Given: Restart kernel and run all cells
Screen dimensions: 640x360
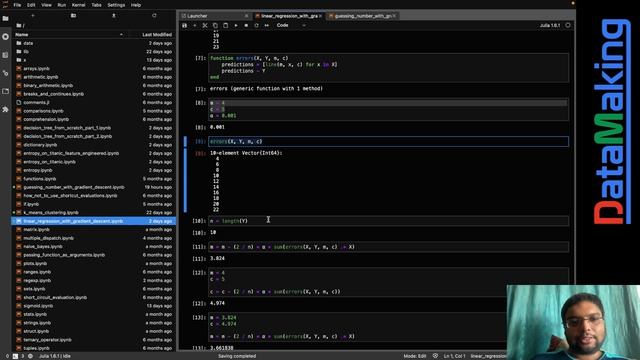Looking at the screenshot, I should click(x=267, y=25).
